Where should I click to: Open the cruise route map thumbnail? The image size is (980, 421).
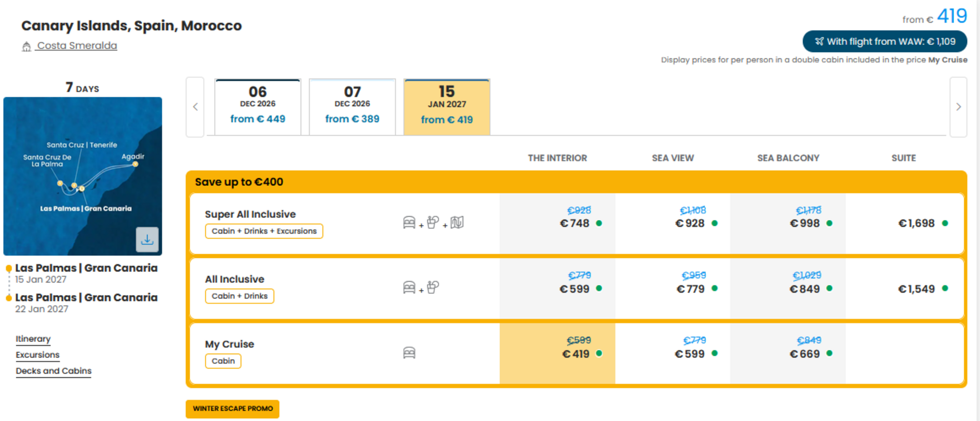[x=83, y=176]
